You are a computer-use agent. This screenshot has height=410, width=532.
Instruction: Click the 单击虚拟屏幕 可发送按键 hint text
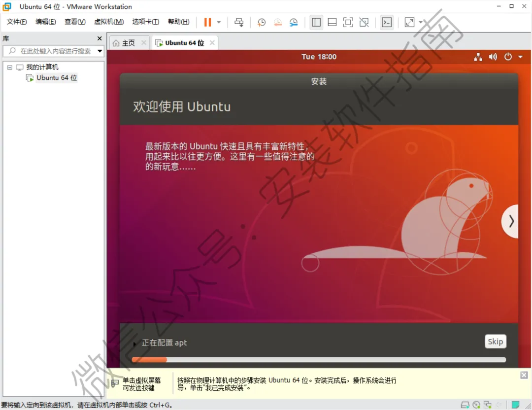coord(141,384)
